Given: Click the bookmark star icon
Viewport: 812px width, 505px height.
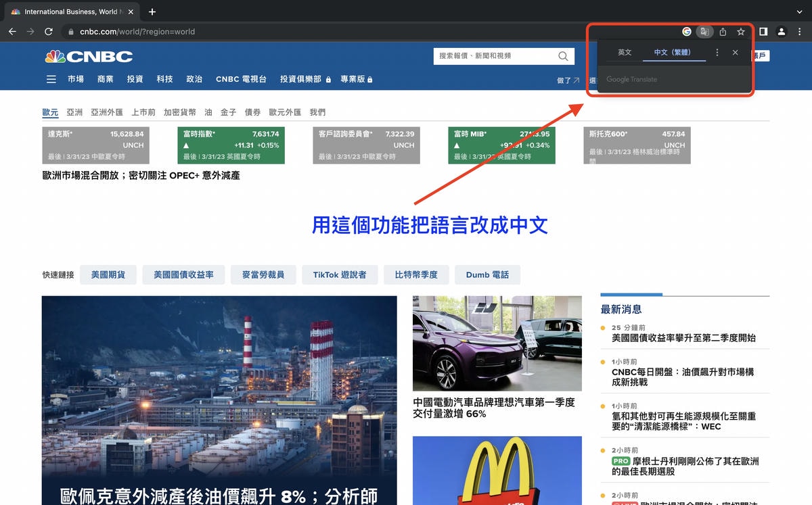Looking at the screenshot, I should (x=741, y=32).
